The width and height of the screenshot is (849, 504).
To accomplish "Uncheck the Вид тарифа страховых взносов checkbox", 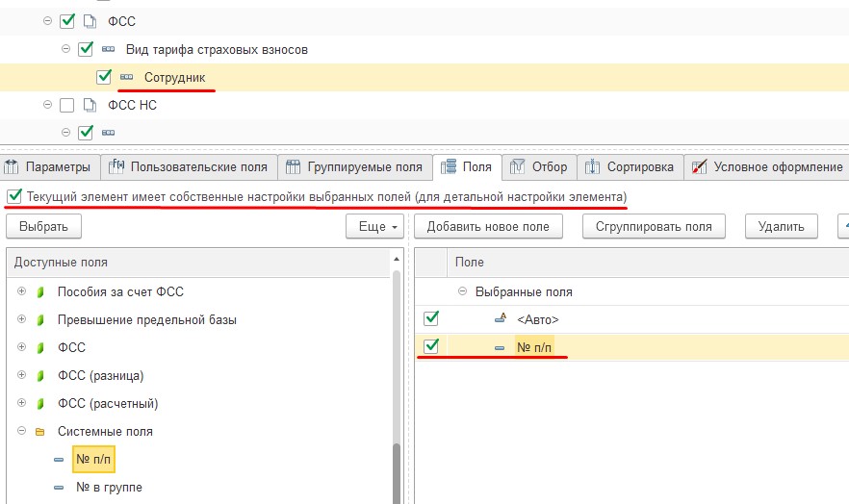I will 86,49.
